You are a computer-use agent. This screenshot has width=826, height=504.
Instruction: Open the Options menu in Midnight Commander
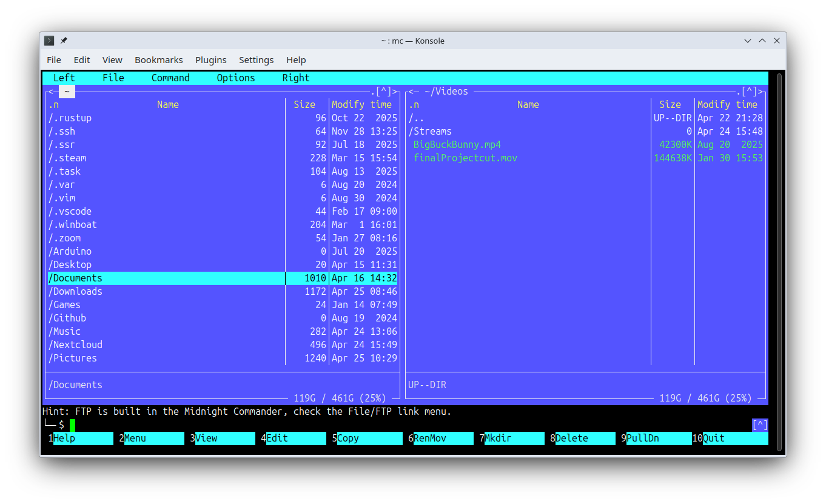click(x=236, y=78)
